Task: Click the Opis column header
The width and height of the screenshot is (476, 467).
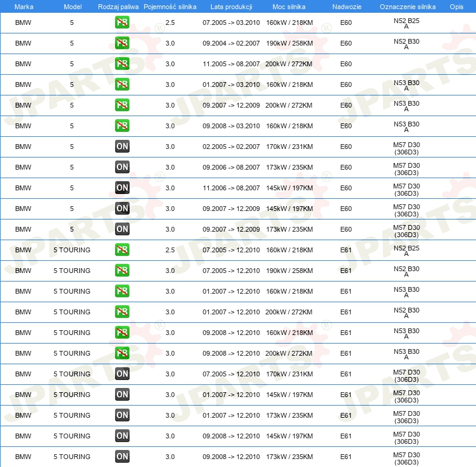Action: tap(457, 7)
